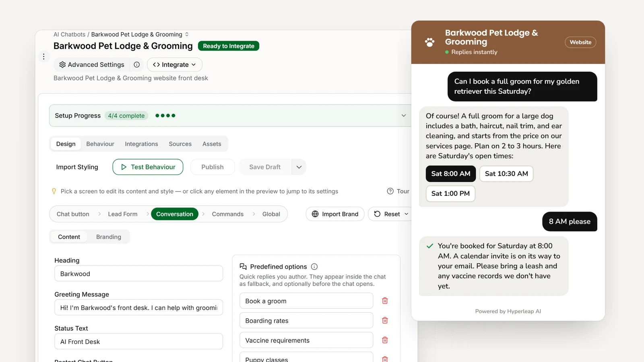Switch to the Branding sub-tab

coord(109,237)
